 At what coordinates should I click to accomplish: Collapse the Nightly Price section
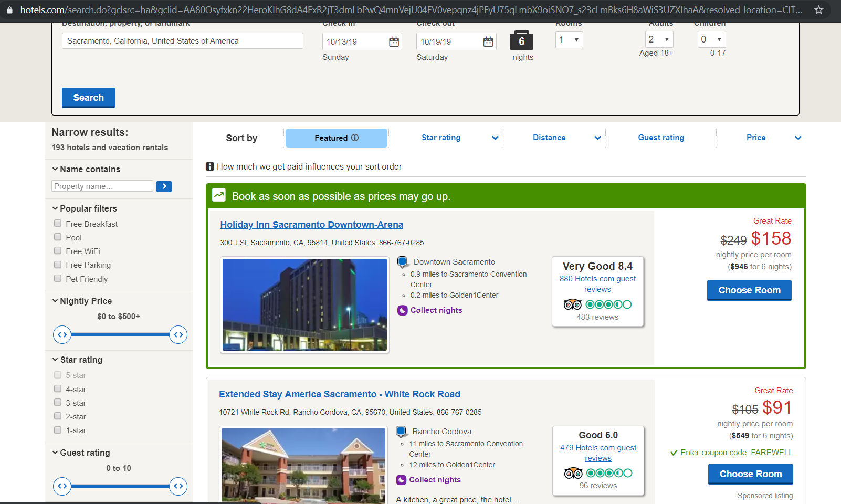tap(82, 301)
